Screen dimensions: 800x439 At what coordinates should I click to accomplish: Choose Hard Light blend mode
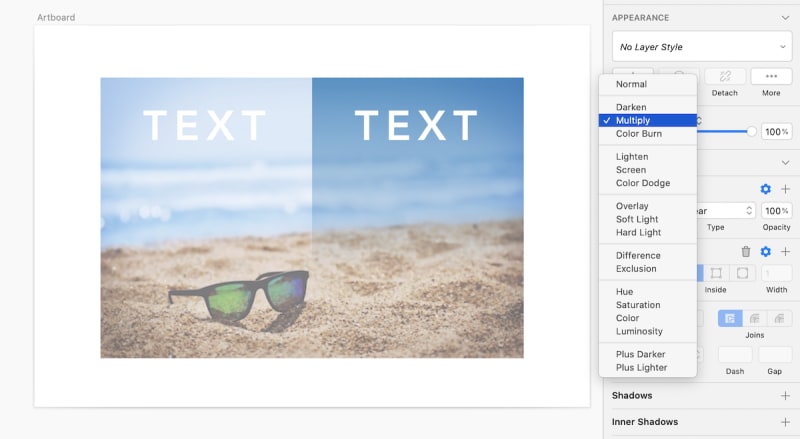pos(648,233)
